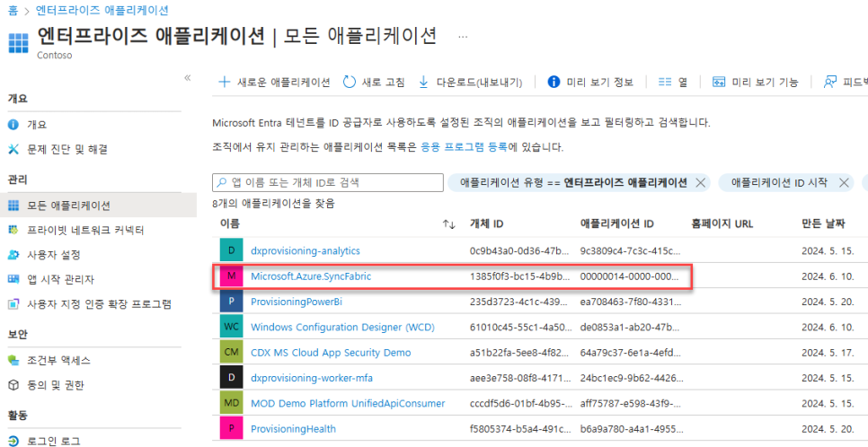
Task: Click the 애플리케이션 ID column header
Action: 617,224
